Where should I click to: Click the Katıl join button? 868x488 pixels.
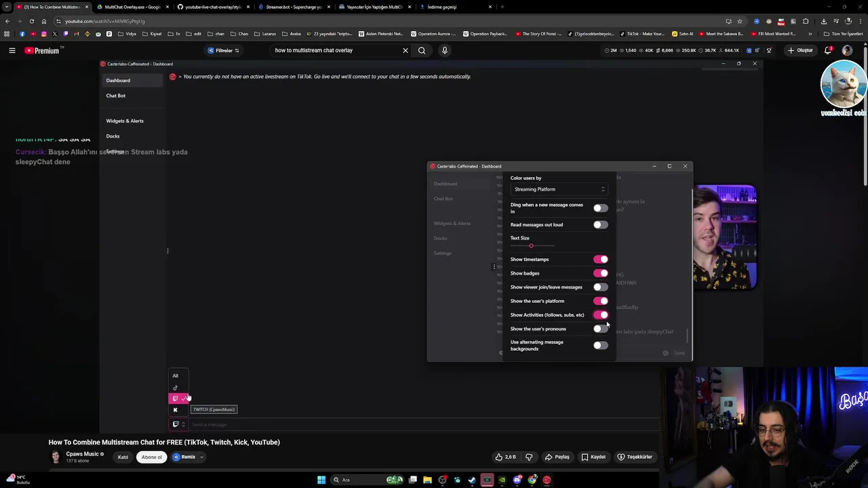(x=123, y=457)
